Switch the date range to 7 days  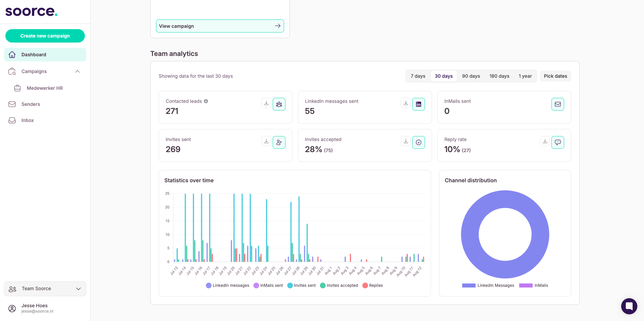pyautogui.click(x=418, y=76)
